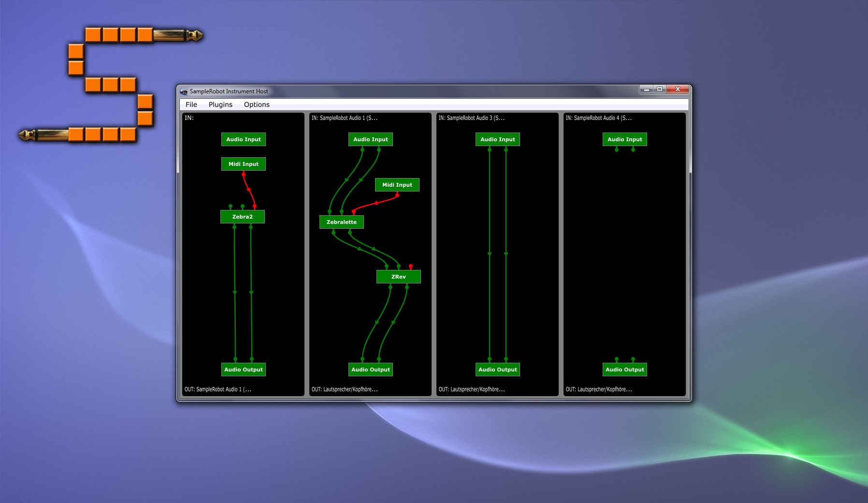Select the Audio Output node below Zebra2
The height and width of the screenshot is (503, 868).
tap(243, 370)
